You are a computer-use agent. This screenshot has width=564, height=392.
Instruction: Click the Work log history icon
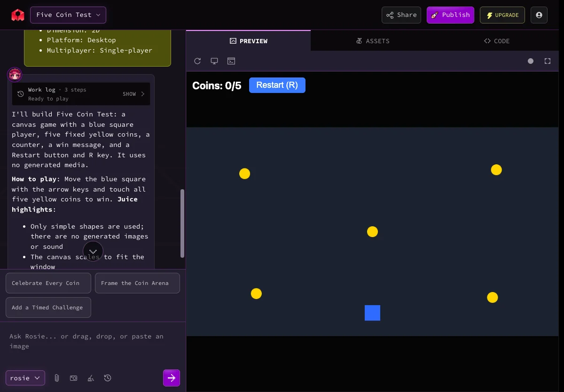tap(21, 94)
